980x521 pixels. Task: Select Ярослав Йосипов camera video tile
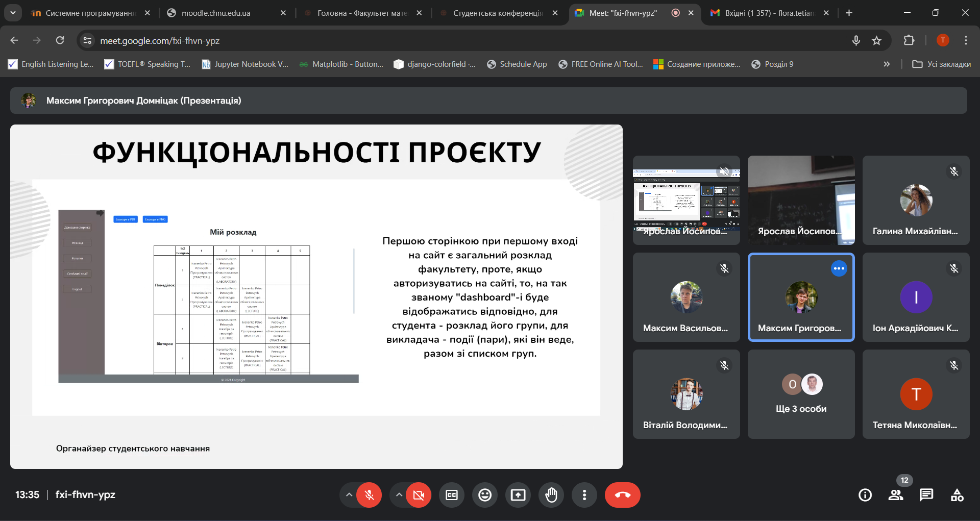click(x=801, y=200)
